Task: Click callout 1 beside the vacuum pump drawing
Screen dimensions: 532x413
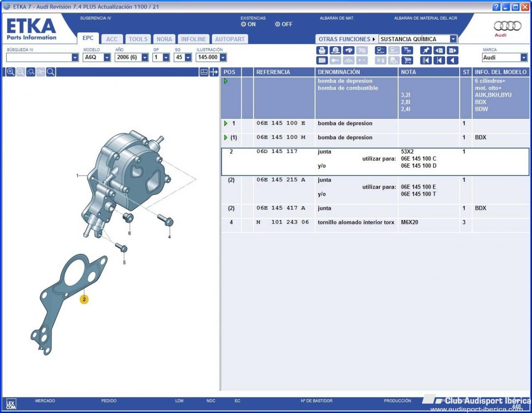Action: tap(78, 176)
